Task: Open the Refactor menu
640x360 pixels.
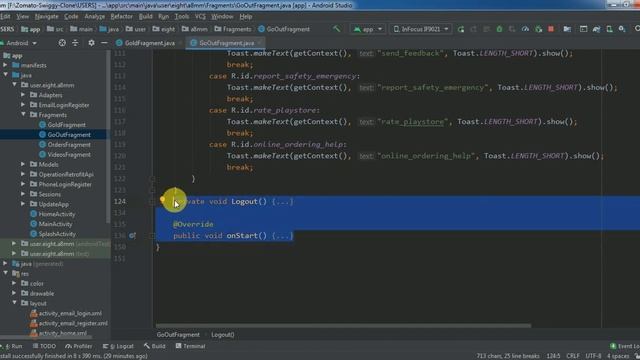Action: coord(122,16)
